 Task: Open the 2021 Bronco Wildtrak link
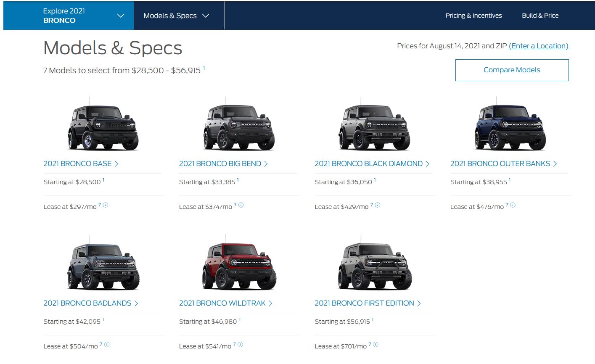coord(226,303)
